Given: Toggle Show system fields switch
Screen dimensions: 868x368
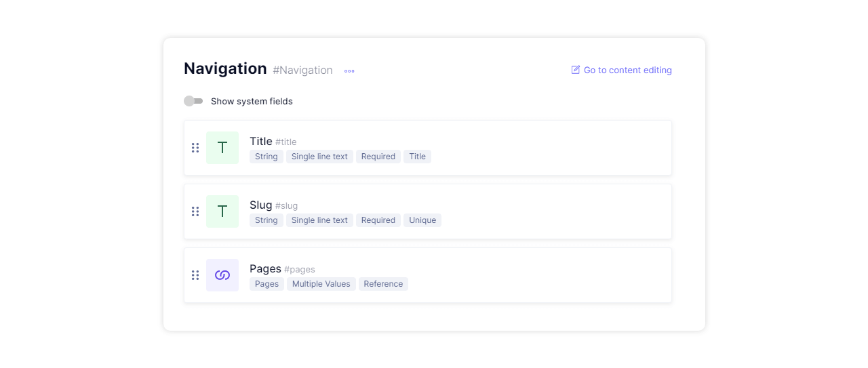Looking at the screenshot, I should (193, 101).
